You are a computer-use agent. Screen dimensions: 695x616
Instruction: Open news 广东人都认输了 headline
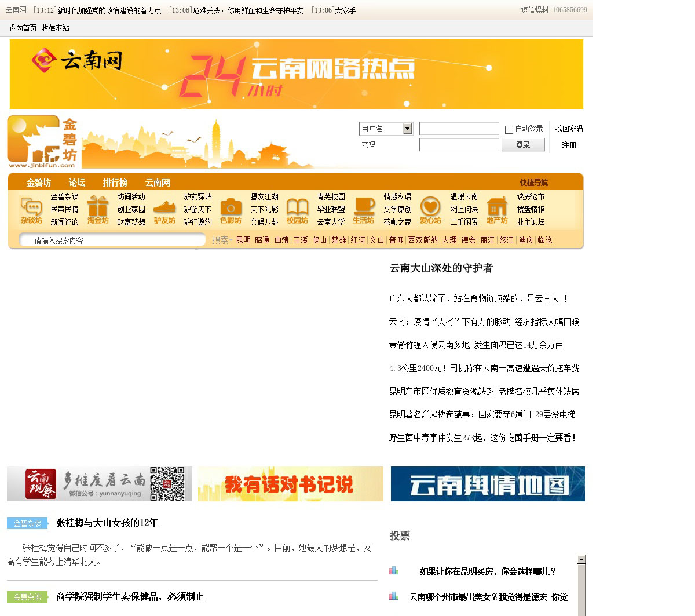(478, 298)
